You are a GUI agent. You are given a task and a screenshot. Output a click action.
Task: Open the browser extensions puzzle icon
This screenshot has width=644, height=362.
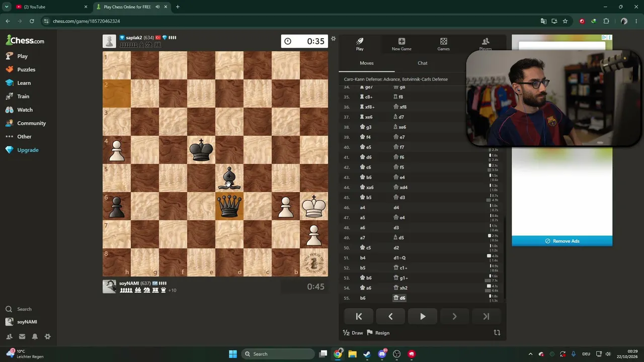pyautogui.click(x=606, y=21)
